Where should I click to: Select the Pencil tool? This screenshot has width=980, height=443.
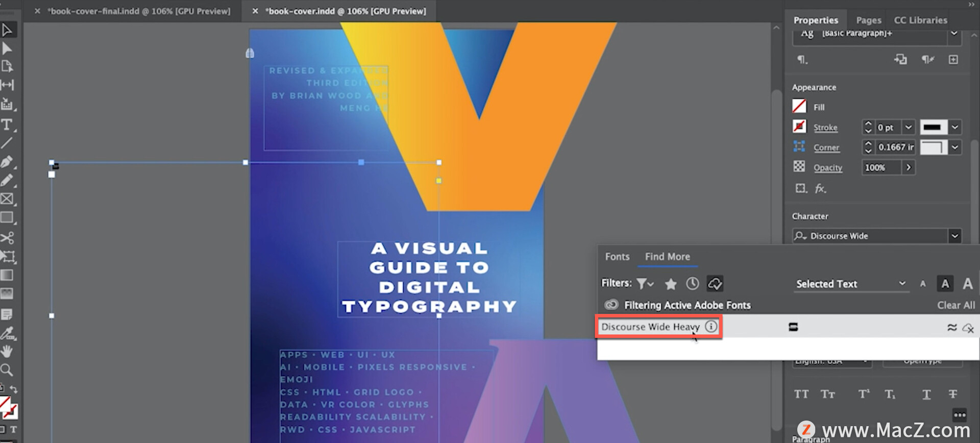7,181
